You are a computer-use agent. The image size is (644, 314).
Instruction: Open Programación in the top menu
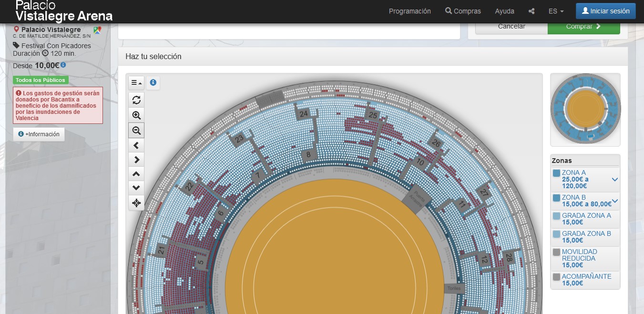point(409,11)
